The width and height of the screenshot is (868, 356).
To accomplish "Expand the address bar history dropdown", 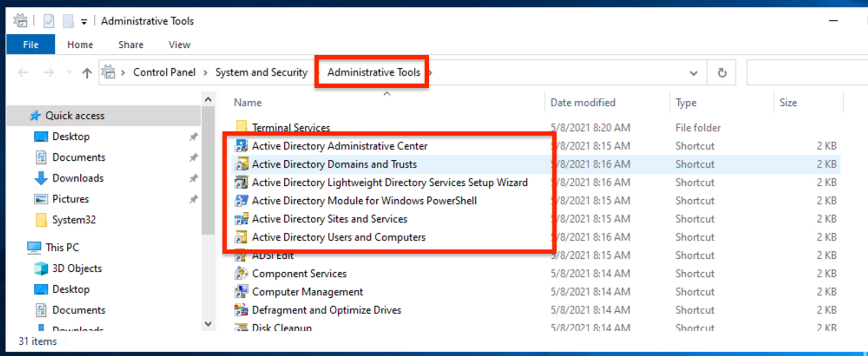I will click(x=694, y=73).
